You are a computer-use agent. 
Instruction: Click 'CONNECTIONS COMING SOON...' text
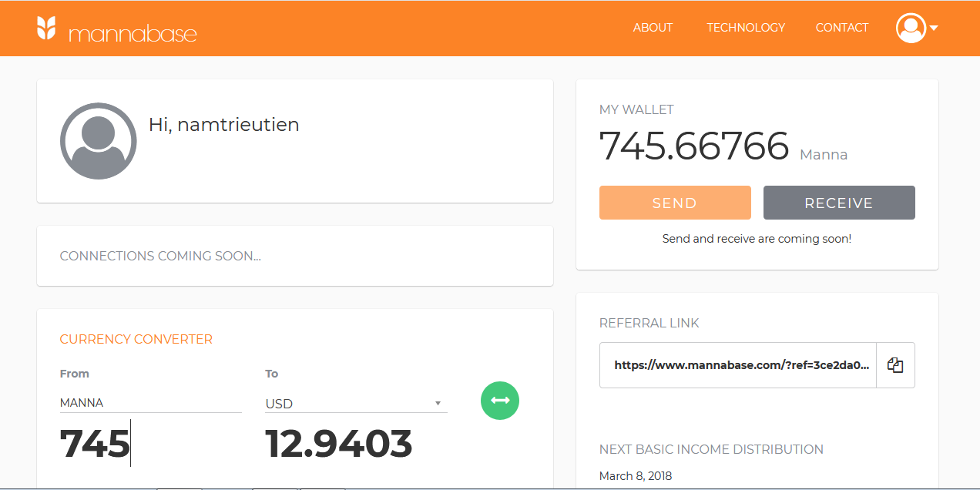160,256
